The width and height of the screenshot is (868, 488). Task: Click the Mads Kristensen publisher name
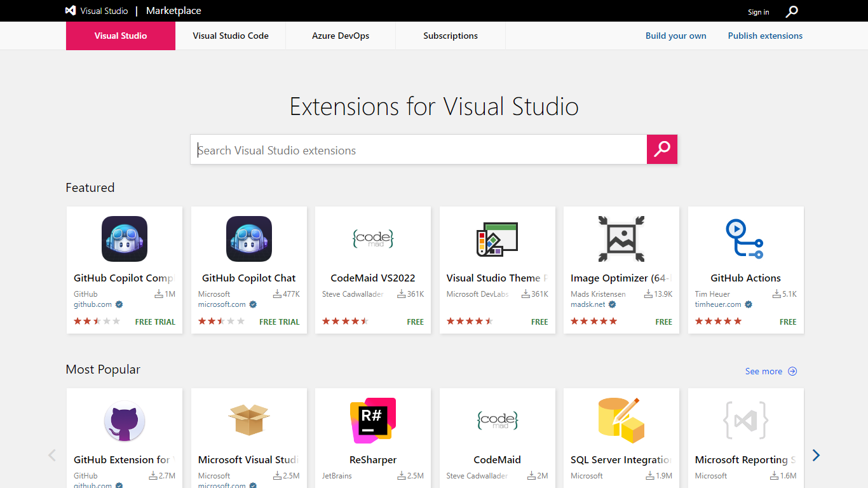tap(598, 294)
